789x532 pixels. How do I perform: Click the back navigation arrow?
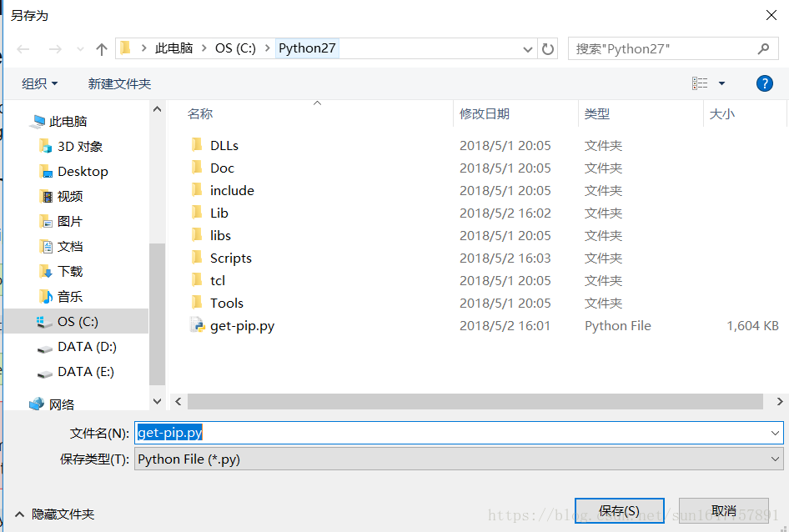click(23, 48)
